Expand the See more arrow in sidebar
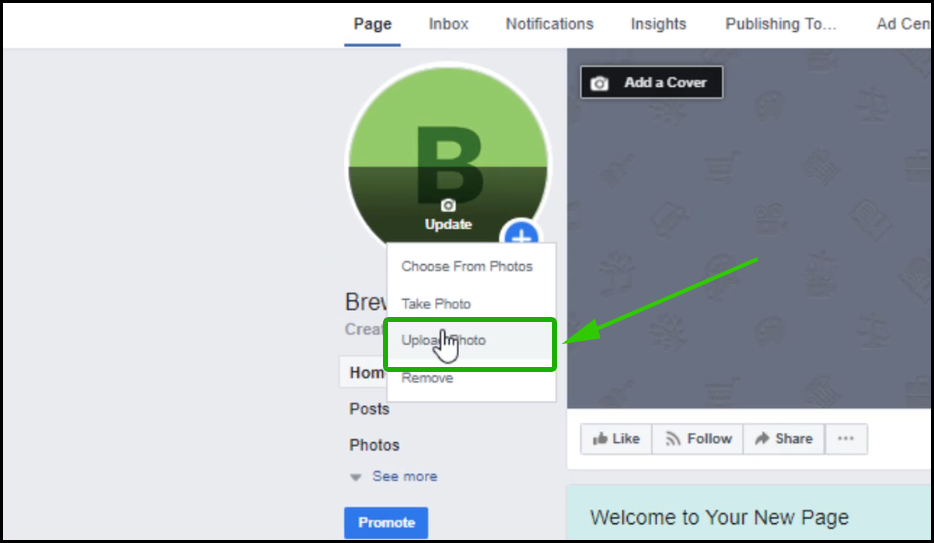 pyautogui.click(x=356, y=477)
